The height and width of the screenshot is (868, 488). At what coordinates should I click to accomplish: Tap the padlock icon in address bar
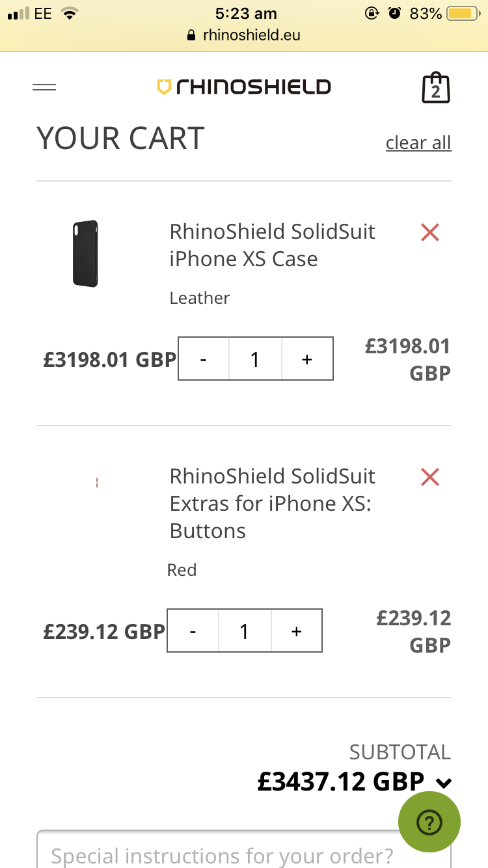[x=191, y=35]
